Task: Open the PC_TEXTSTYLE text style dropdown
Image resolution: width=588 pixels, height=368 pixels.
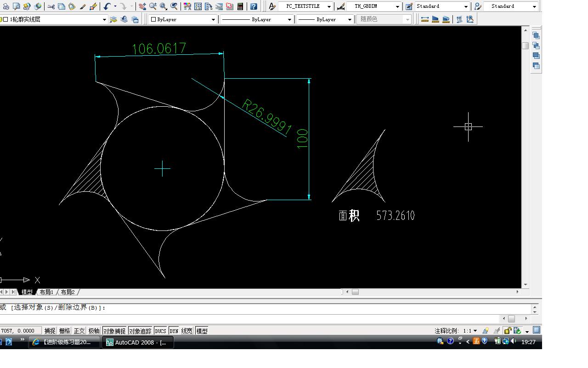Action: point(306,6)
